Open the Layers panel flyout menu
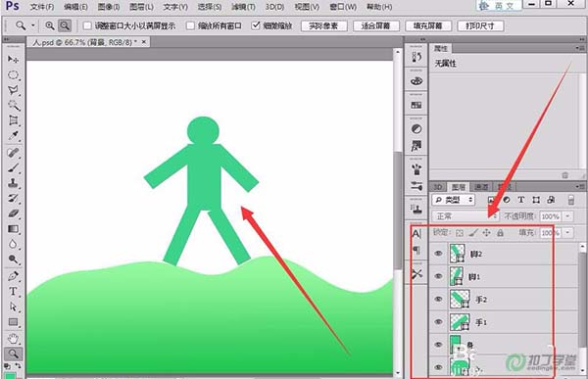 (580, 187)
